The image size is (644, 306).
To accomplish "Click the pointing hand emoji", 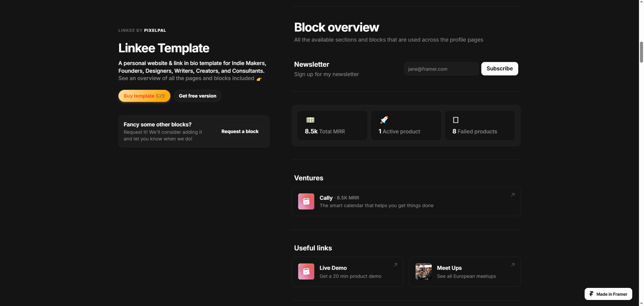I will click(x=259, y=79).
